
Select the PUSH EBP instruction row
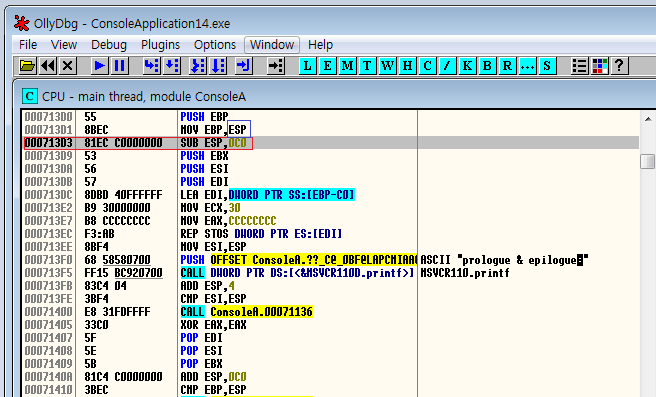pyautogui.click(x=330, y=117)
